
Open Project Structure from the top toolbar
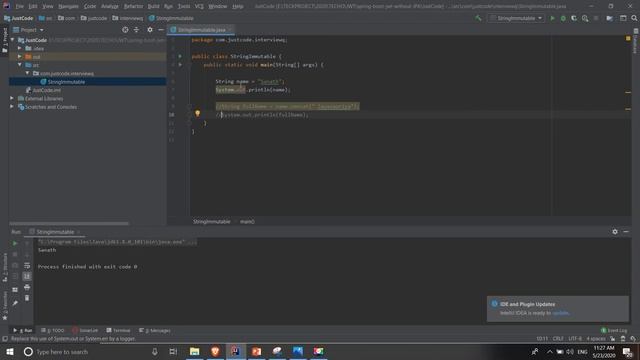pos(609,18)
